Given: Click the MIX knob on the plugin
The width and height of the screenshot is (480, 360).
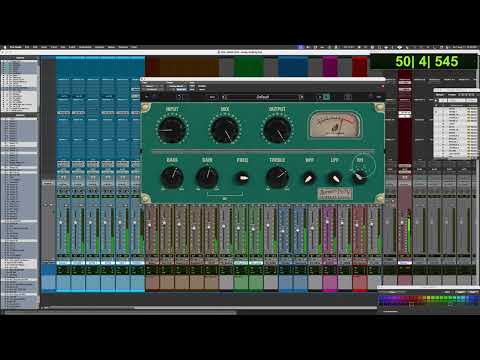Looking at the screenshot, I should [225, 130].
